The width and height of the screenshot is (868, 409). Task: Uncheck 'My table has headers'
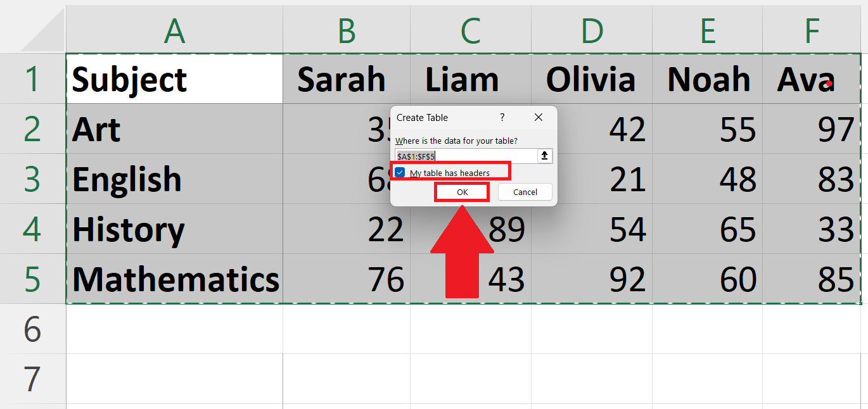tap(399, 171)
